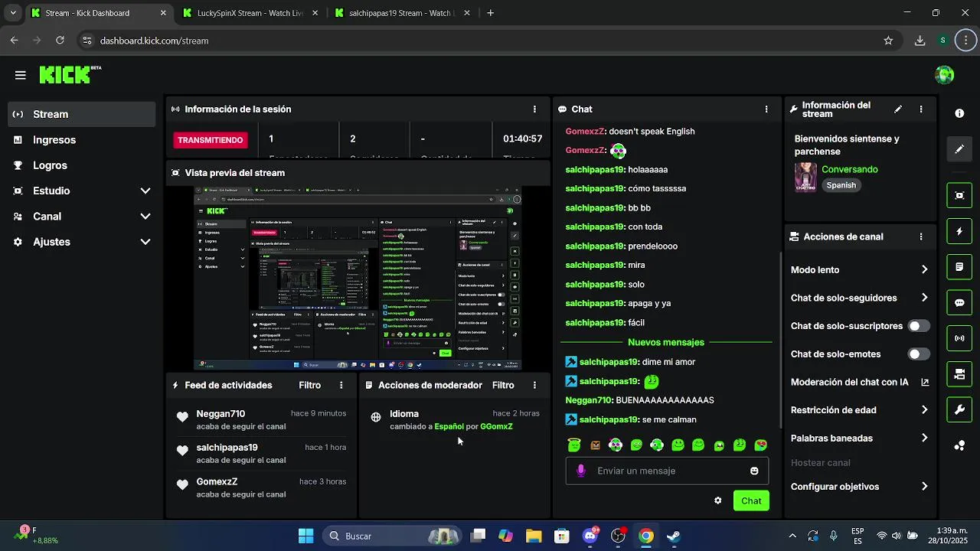The width and height of the screenshot is (980, 551).
Task: Select the first green emote in emote row
Action: point(574,445)
